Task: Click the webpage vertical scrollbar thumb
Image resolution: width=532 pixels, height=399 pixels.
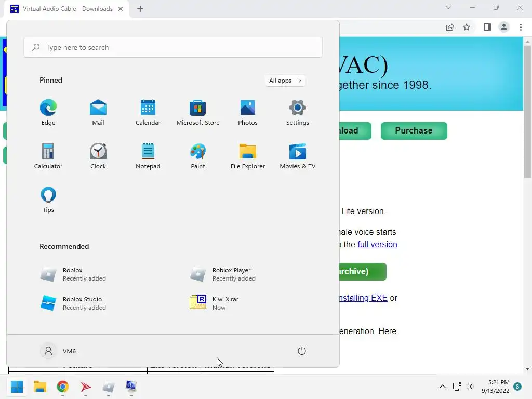Action: pyautogui.click(x=527, y=112)
